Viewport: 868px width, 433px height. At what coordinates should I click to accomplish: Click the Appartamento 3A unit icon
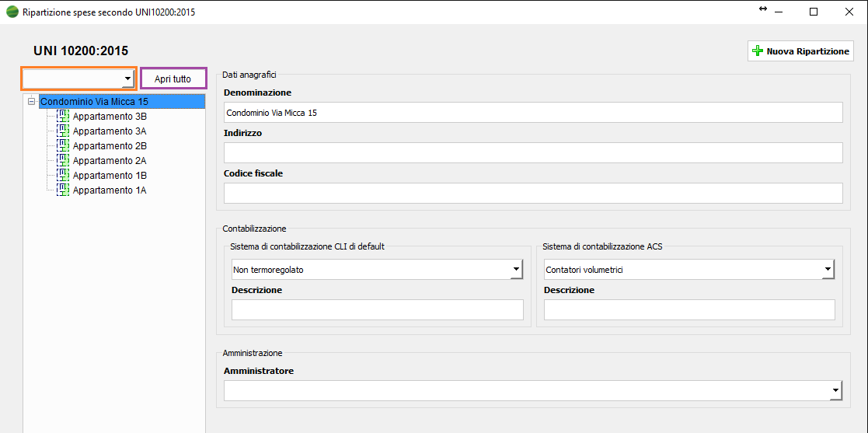click(x=63, y=131)
